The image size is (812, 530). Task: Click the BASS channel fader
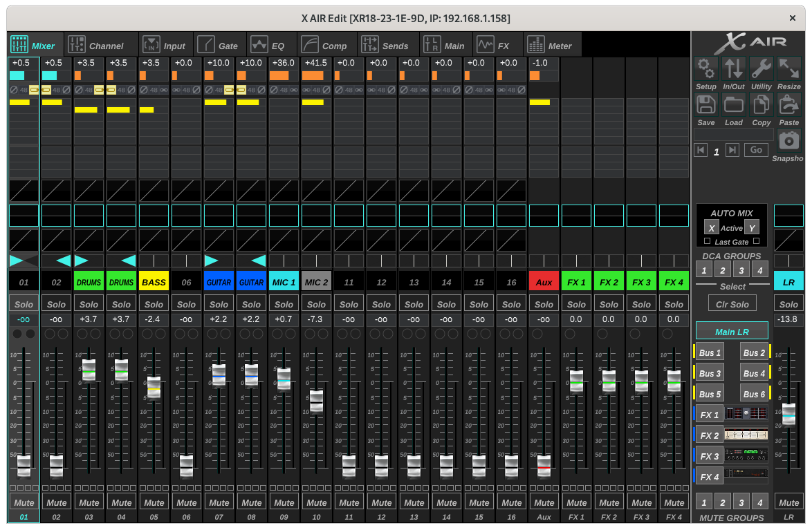[154, 387]
